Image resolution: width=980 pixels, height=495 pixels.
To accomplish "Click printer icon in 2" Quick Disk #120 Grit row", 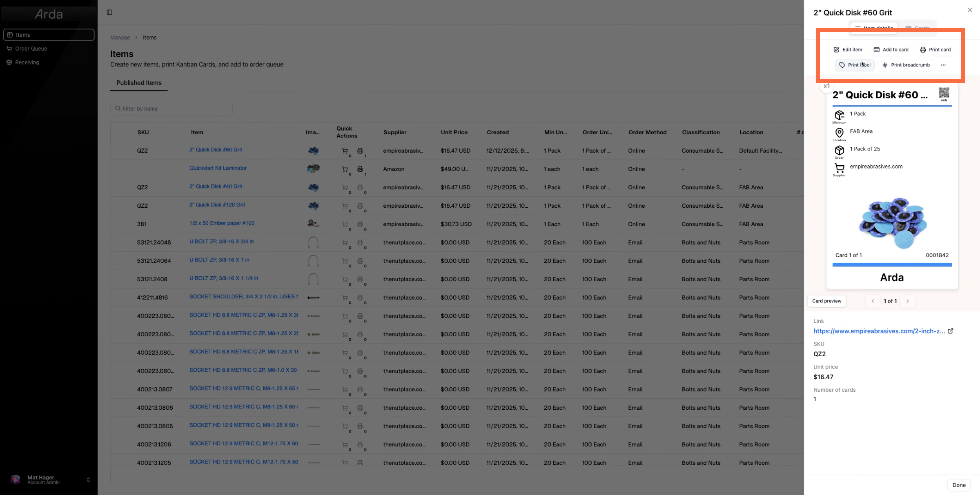I will click(x=360, y=206).
